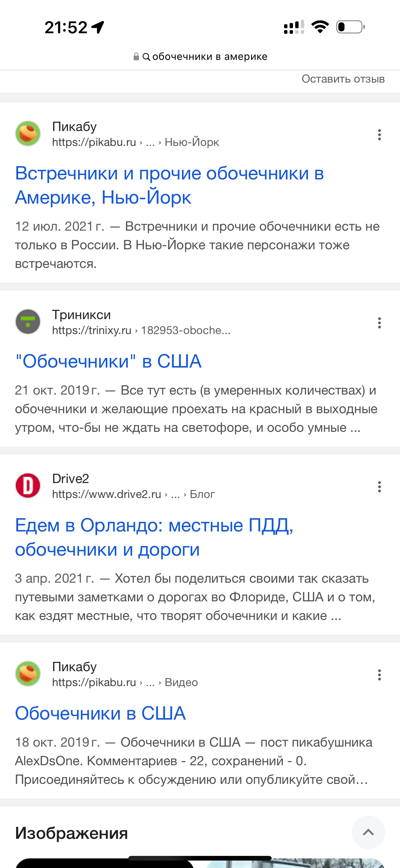Tap the Pikabu favicon on the first result
Screen dimensions: 400x868
tap(28, 133)
